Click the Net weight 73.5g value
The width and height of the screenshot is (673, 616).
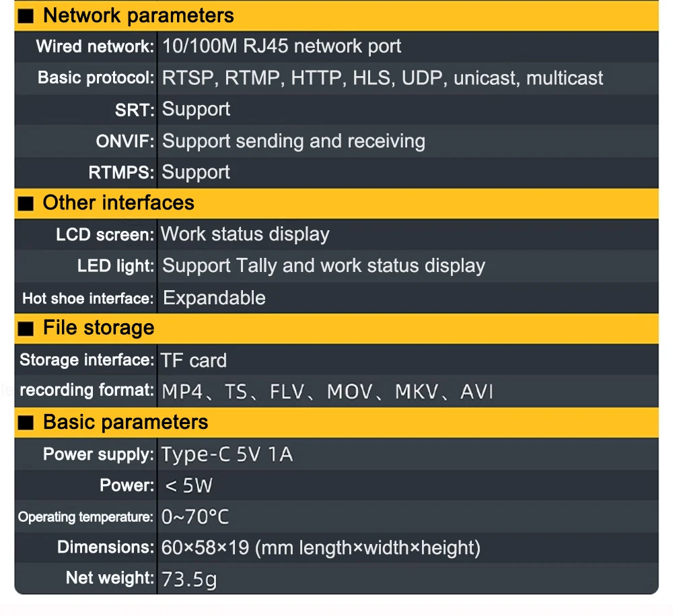coord(189,579)
